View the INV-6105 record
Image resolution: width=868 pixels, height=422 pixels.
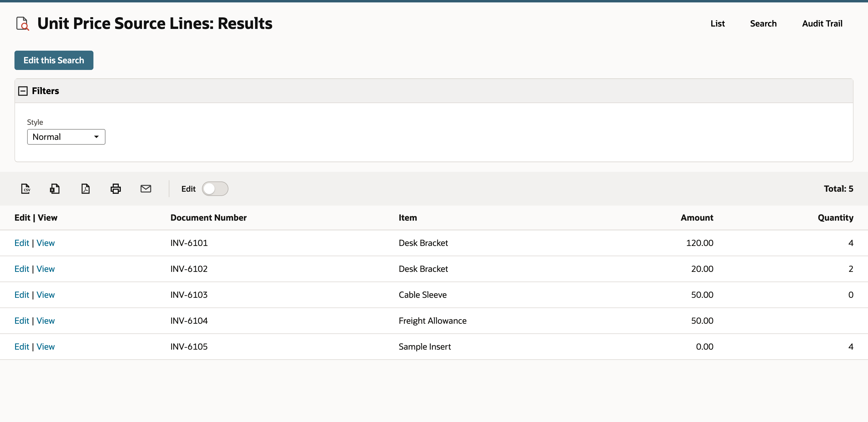click(46, 347)
